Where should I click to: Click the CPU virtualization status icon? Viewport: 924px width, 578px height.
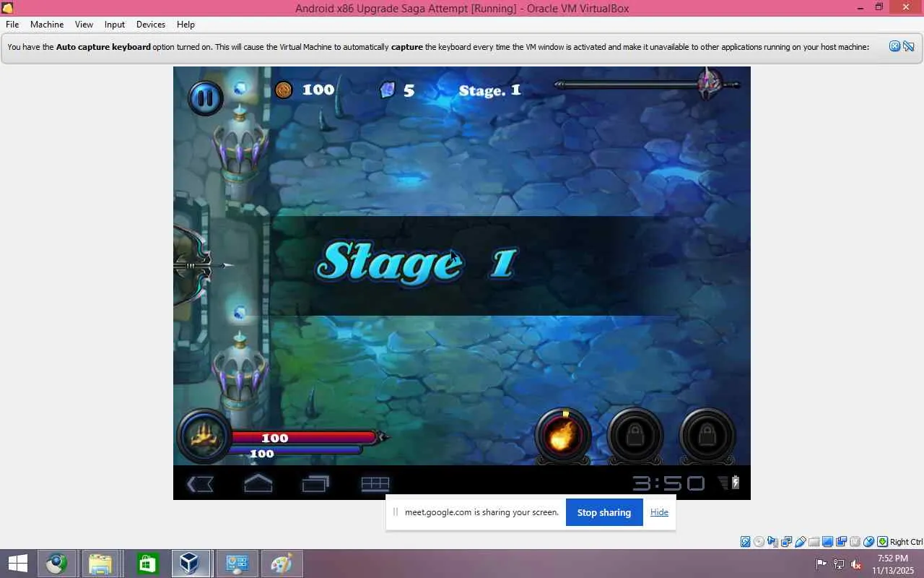pos(855,542)
